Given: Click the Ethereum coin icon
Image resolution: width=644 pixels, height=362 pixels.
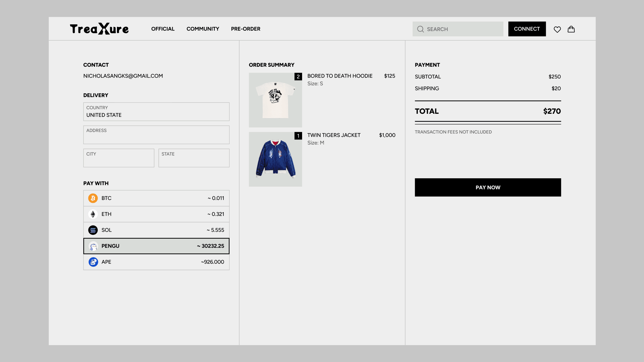Looking at the screenshot, I should (93, 214).
